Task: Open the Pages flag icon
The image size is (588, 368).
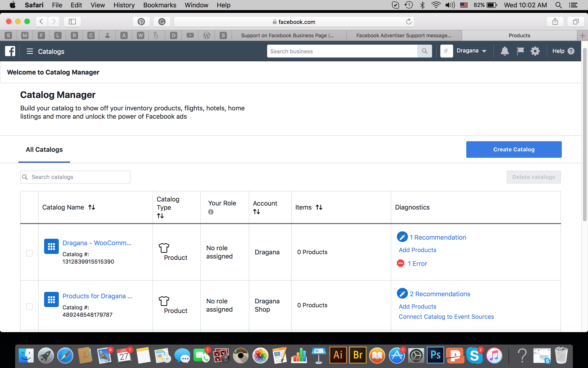Action: click(x=520, y=51)
